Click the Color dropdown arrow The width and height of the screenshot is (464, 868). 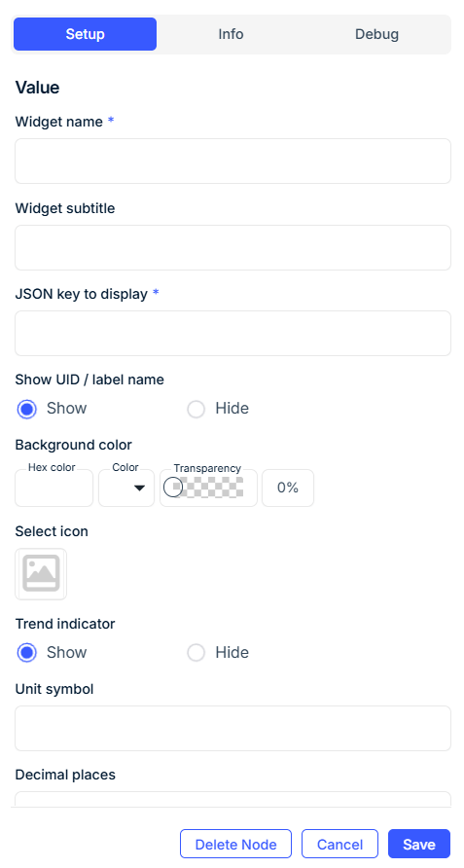pyautogui.click(x=139, y=488)
